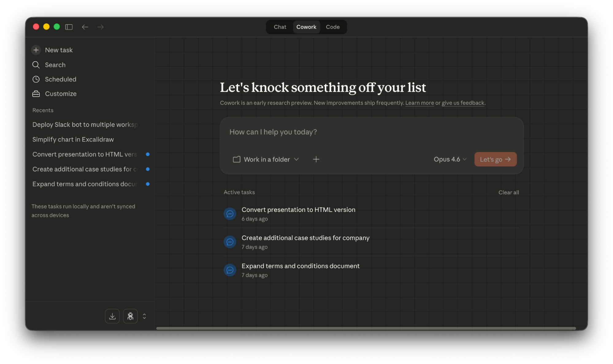Open Search from the sidebar
The width and height of the screenshot is (613, 364).
click(x=55, y=65)
